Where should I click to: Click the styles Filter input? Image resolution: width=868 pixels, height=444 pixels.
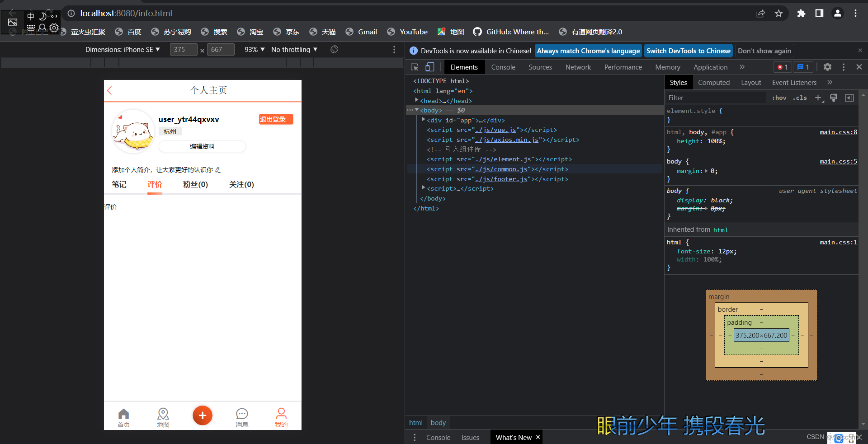tap(716, 98)
